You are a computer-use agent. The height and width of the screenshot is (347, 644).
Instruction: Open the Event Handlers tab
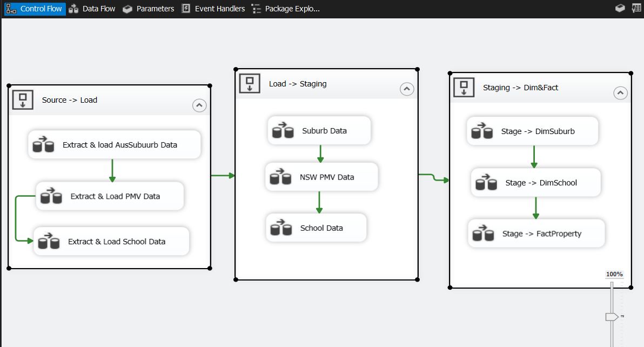click(x=213, y=9)
